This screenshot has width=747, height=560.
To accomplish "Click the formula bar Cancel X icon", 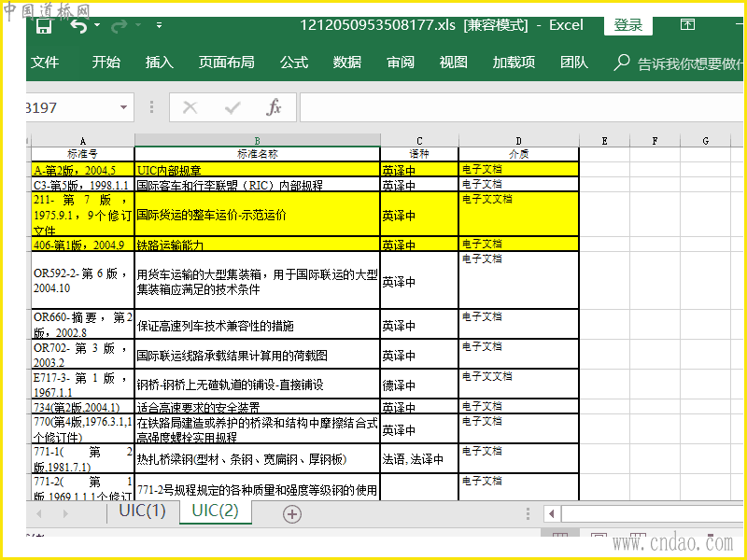I will click(190, 107).
